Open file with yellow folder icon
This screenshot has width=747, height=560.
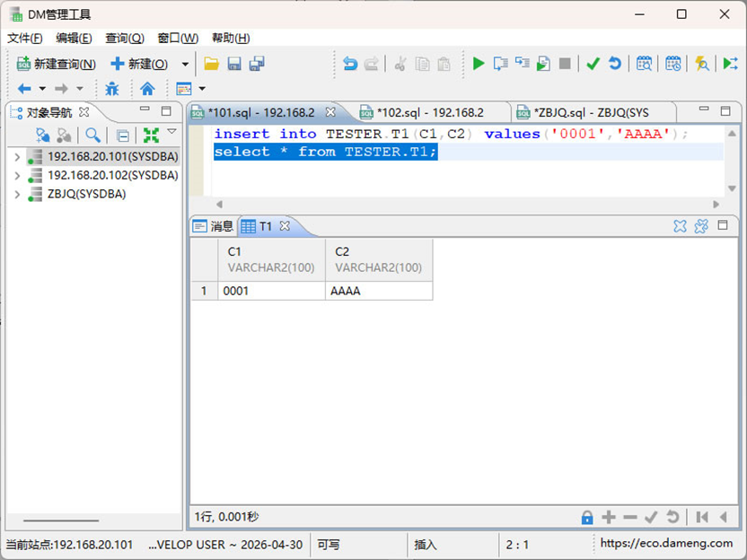point(211,64)
